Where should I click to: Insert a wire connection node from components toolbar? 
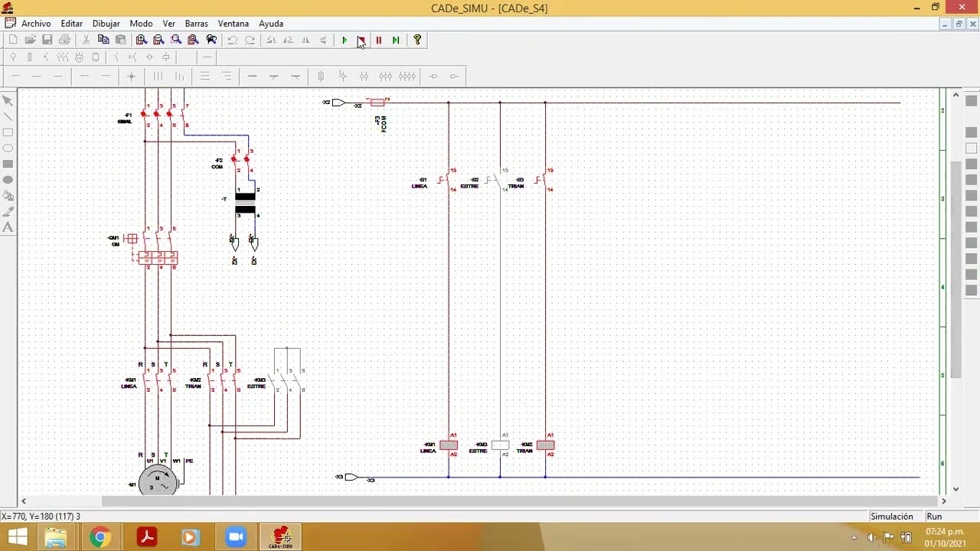point(132,76)
